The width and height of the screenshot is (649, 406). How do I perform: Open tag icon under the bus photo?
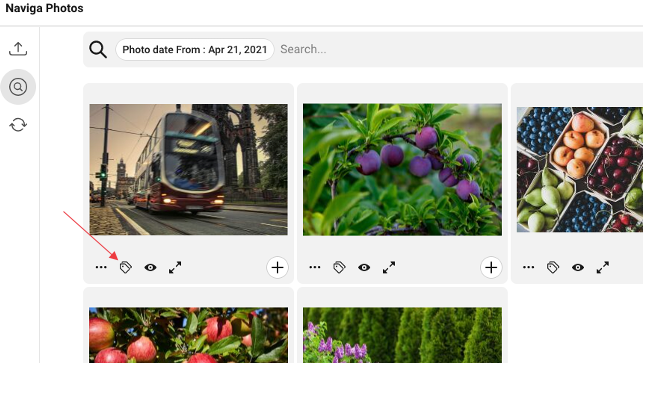[x=126, y=267]
